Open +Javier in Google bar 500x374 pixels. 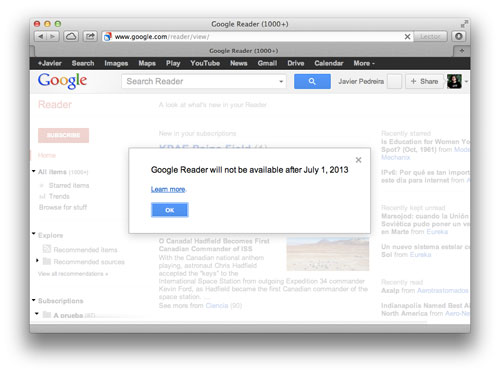tap(50, 63)
